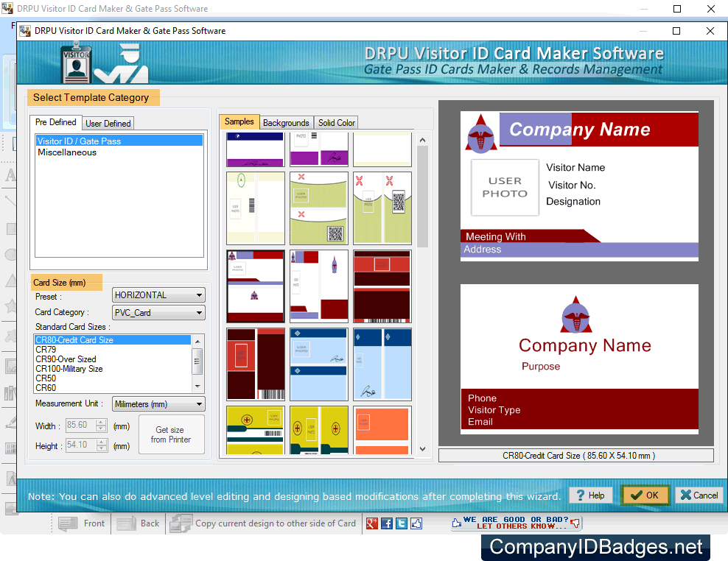Click card sizes list scroll-down arrow

pyautogui.click(x=197, y=387)
